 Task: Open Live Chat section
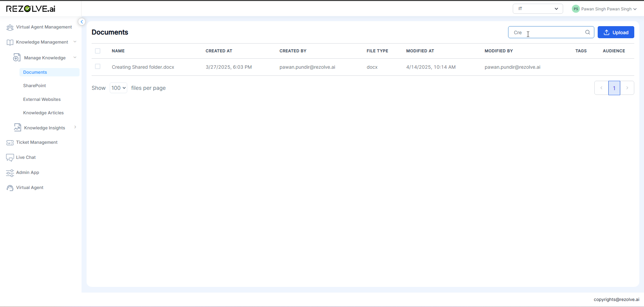(x=26, y=158)
